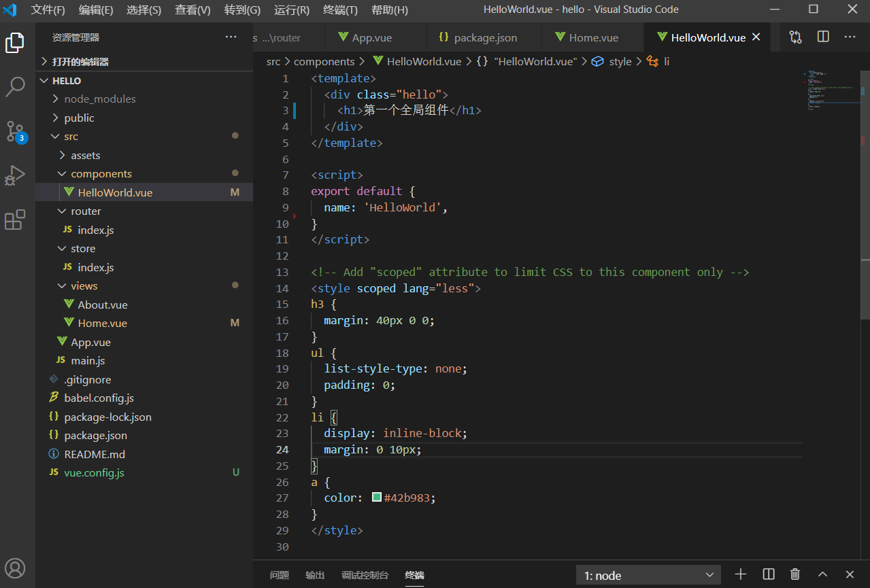Open the terminal selector dropdown 1: node

tap(648, 575)
